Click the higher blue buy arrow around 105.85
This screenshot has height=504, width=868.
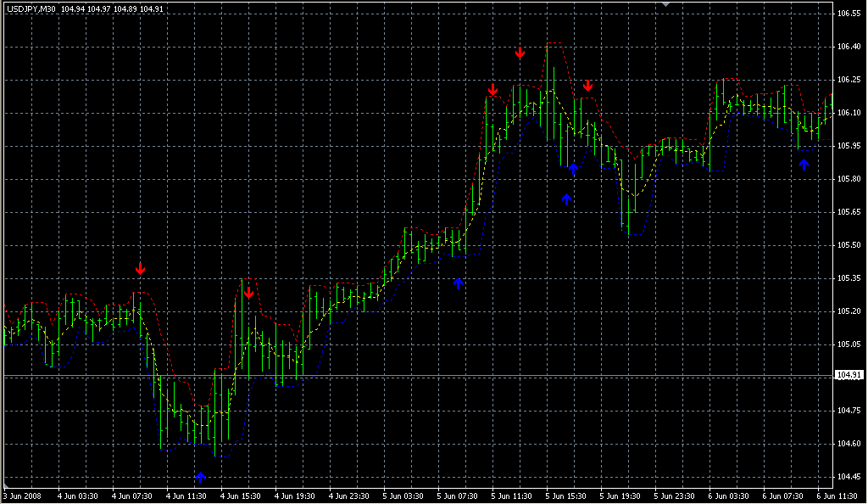tap(575, 168)
